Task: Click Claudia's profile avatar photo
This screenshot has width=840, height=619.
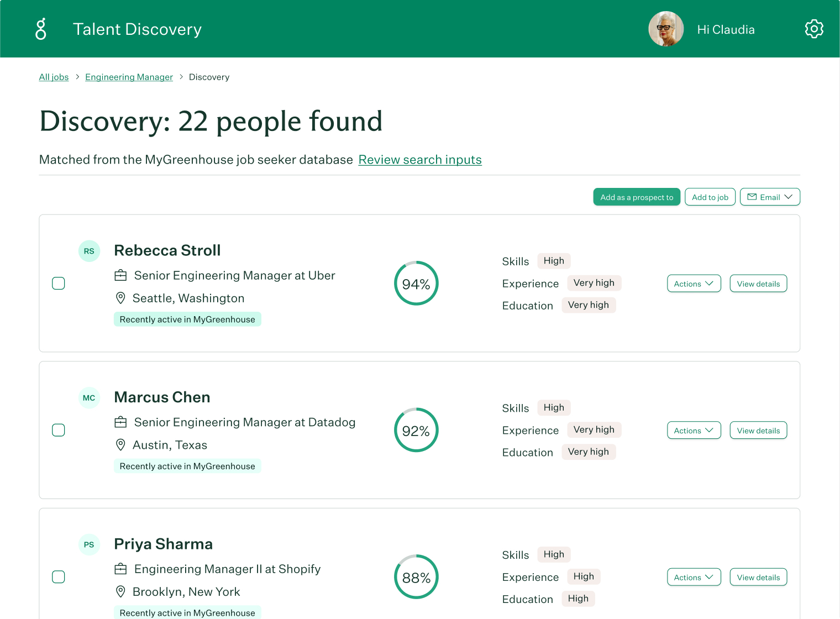Action: (666, 29)
